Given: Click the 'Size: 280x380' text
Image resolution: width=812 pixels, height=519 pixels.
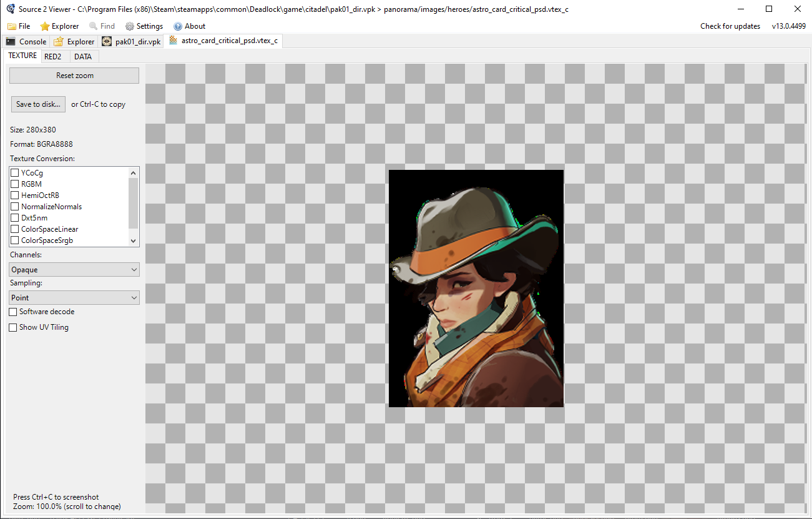Looking at the screenshot, I should tap(33, 130).
